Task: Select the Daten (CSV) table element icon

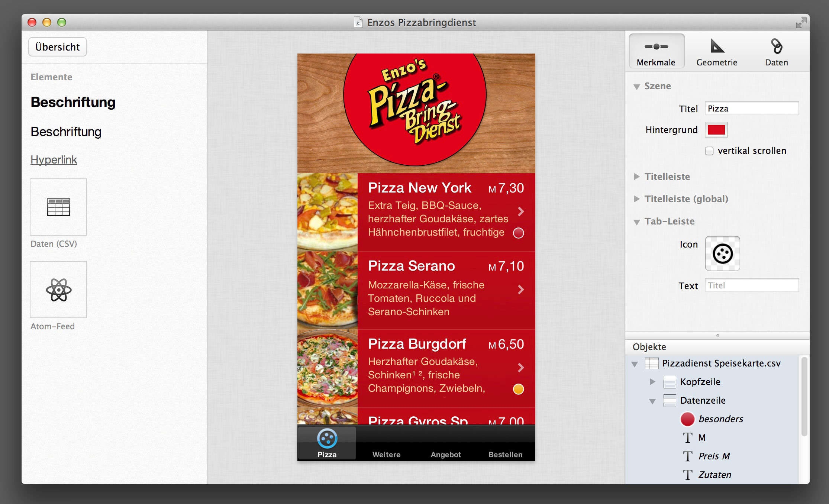Action: 58,207
